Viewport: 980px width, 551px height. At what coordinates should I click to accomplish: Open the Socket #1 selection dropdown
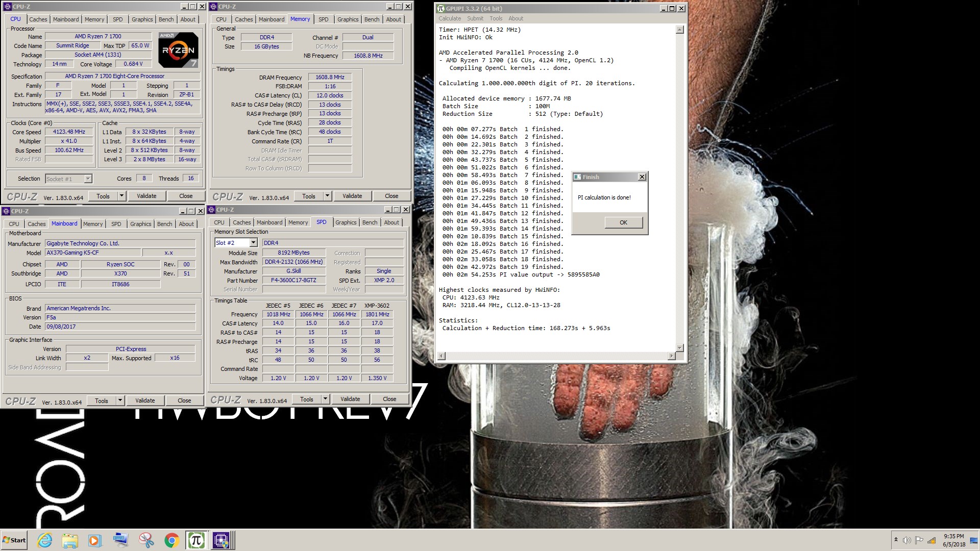tap(88, 179)
